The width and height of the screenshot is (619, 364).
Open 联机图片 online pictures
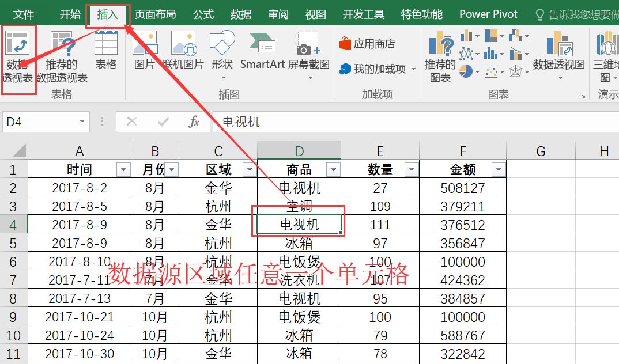pyautogui.click(x=184, y=50)
